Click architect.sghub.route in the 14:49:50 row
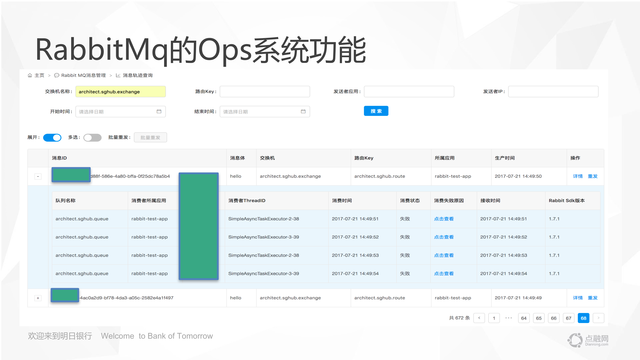Image resolution: width=640 pixels, height=360 pixels. 380,176
